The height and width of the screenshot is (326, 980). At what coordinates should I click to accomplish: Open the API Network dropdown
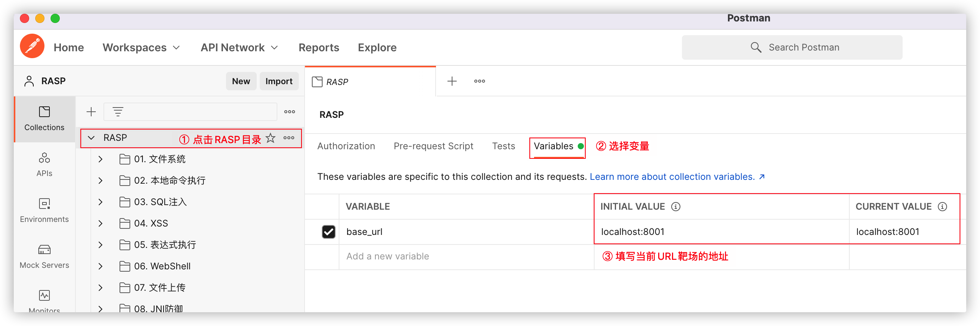(239, 47)
